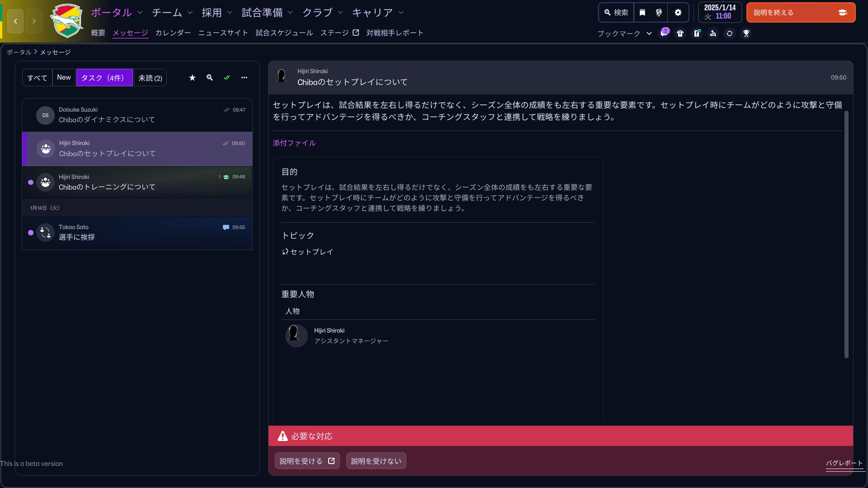Select the New filter tab
This screenshot has width=868, height=488.
64,78
